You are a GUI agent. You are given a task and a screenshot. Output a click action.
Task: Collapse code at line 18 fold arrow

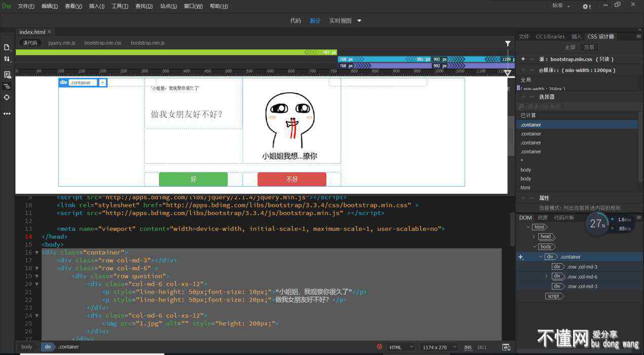pyautogui.click(x=36, y=268)
